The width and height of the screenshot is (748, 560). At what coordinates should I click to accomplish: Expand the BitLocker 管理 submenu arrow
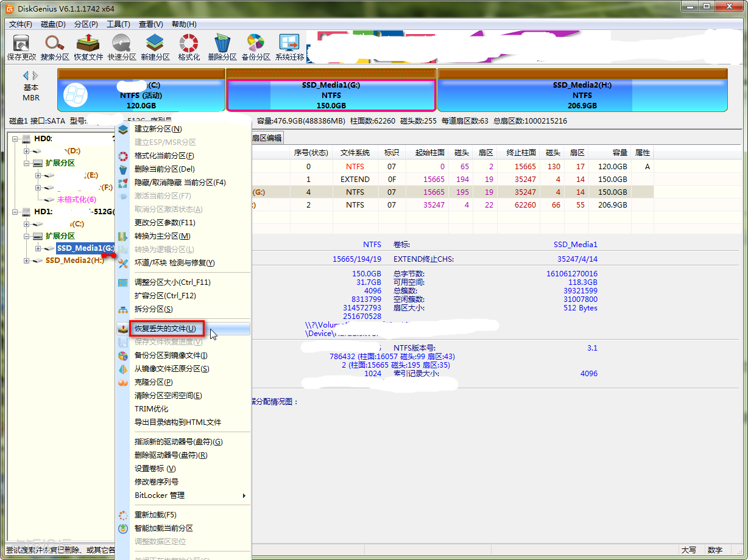(244, 495)
